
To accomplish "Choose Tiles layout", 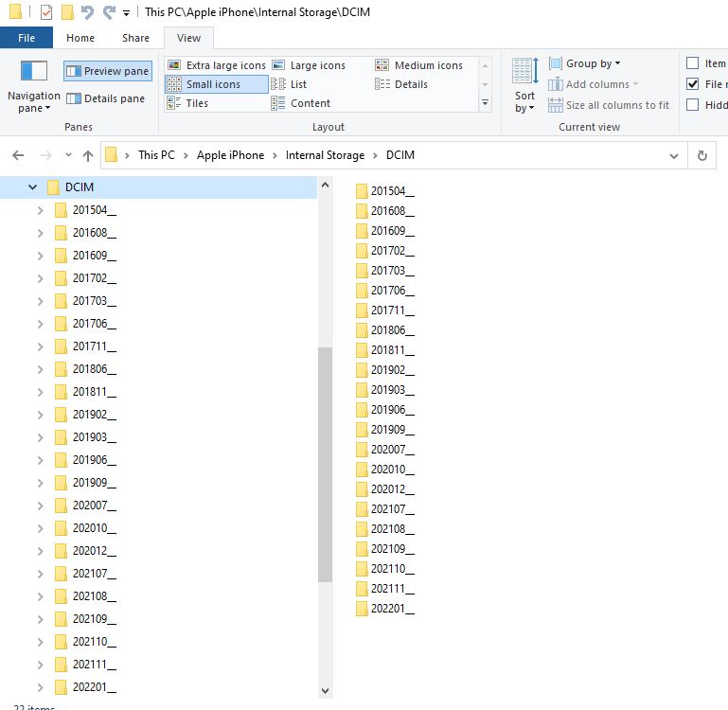I will click(x=187, y=103).
